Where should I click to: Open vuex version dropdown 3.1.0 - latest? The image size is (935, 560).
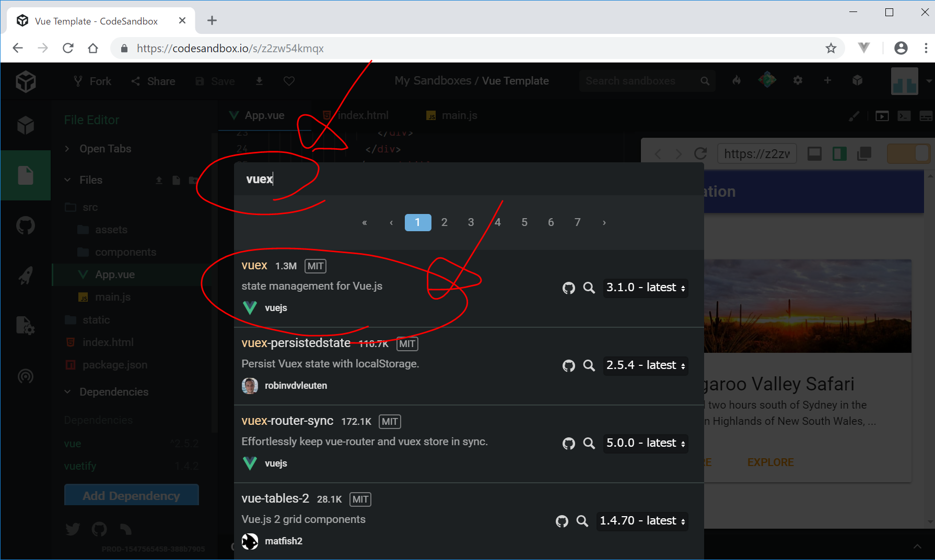tap(645, 288)
